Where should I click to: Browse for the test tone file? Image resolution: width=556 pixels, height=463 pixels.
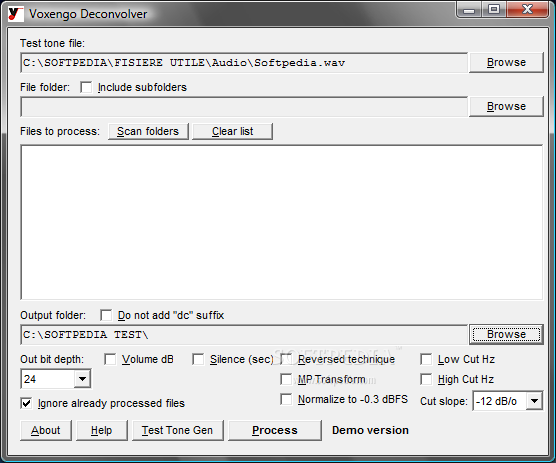pos(506,62)
